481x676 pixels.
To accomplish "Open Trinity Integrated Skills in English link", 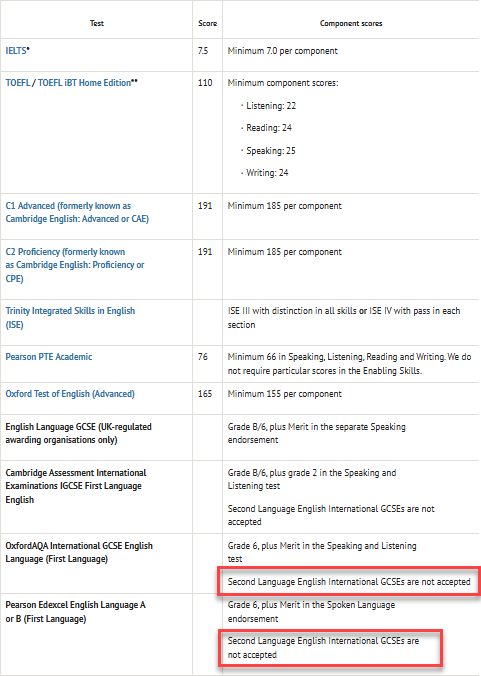I will tap(70, 318).
